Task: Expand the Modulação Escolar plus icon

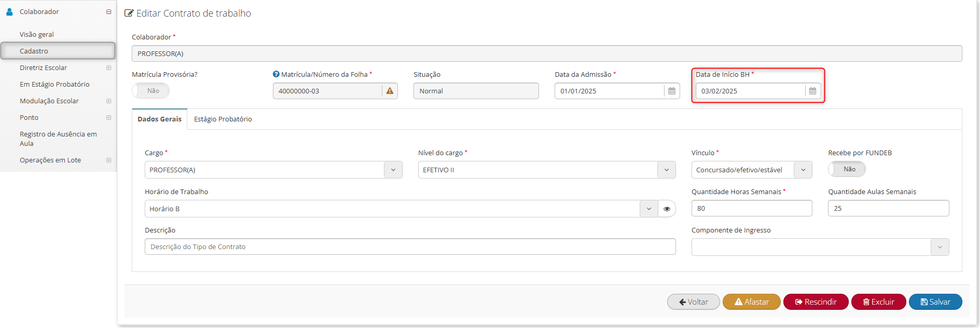Action: click(x=108, y=101)
